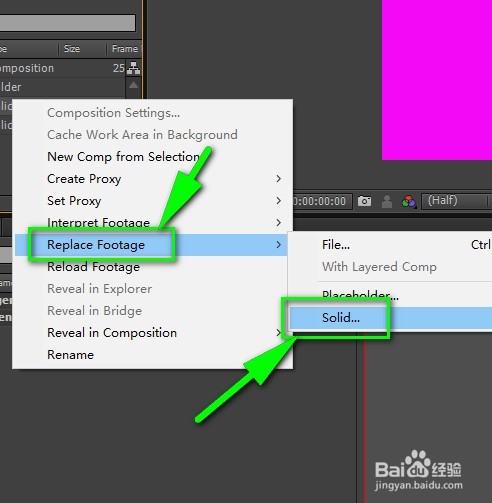
Task: Open the Set Proxy menu item
Action: coord(74,201)
